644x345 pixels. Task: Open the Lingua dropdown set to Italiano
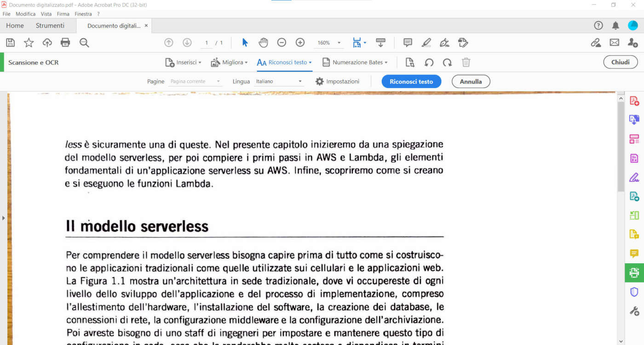279,81
